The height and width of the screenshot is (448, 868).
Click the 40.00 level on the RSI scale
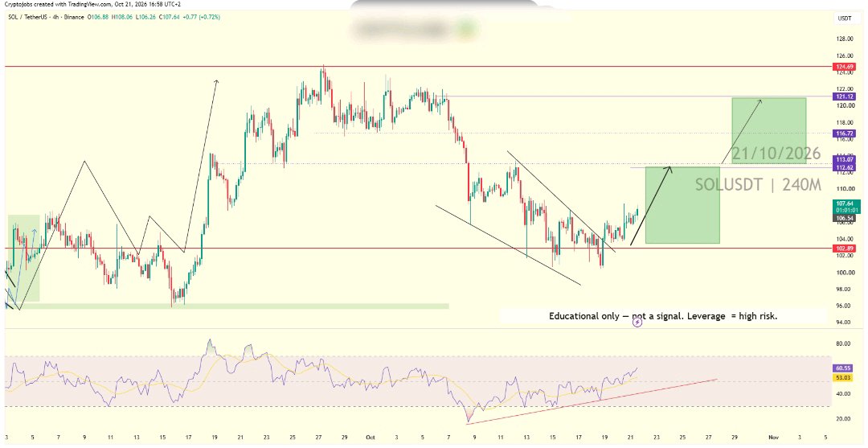point(844,394)
